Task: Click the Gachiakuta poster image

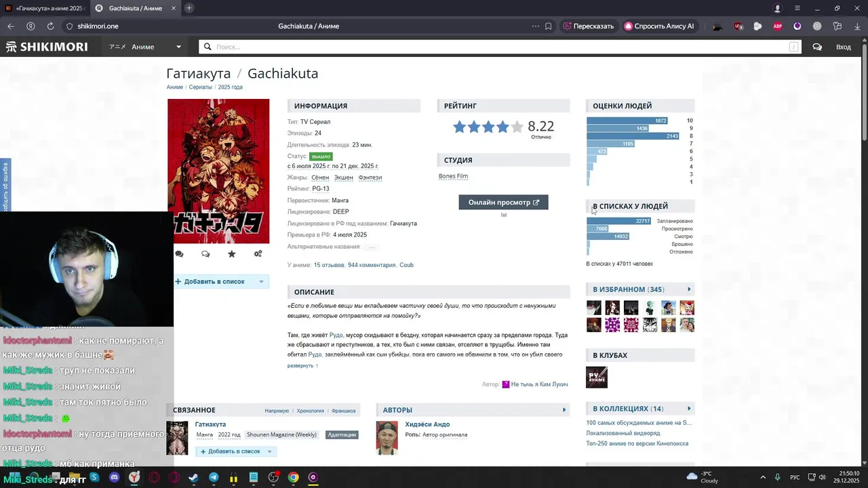Action: (218, 171)
